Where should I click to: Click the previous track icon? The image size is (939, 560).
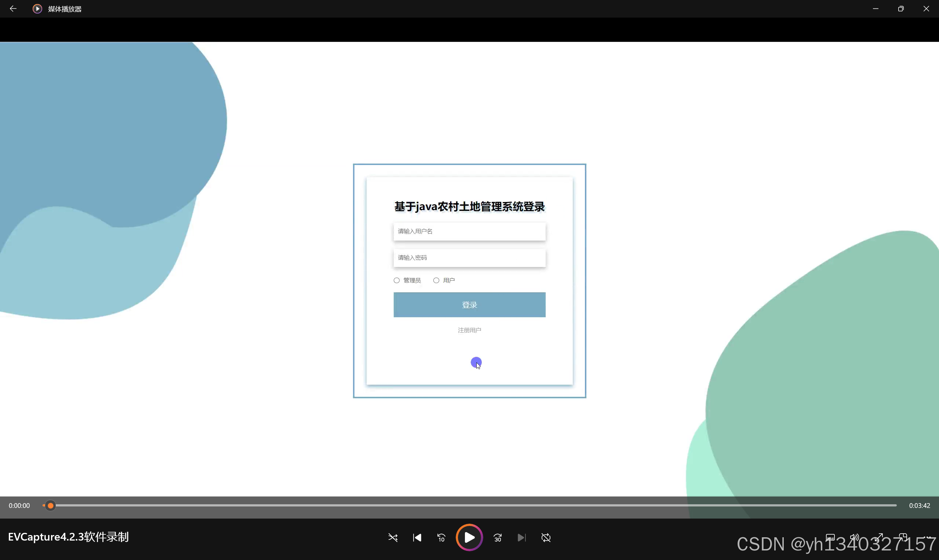pos(417,537)
